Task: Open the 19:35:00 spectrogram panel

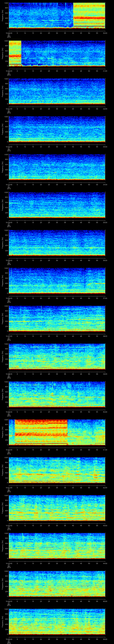Action: click(x=57, y=243)
